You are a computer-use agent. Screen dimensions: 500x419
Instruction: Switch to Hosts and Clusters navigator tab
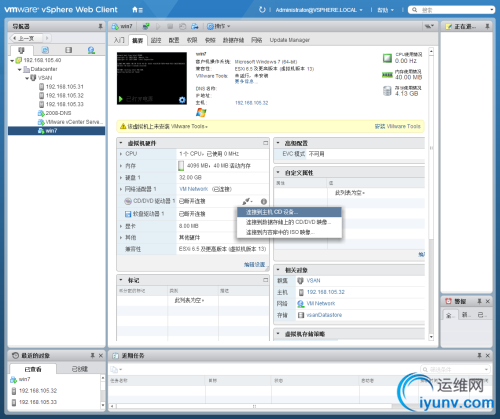(21, 50)
